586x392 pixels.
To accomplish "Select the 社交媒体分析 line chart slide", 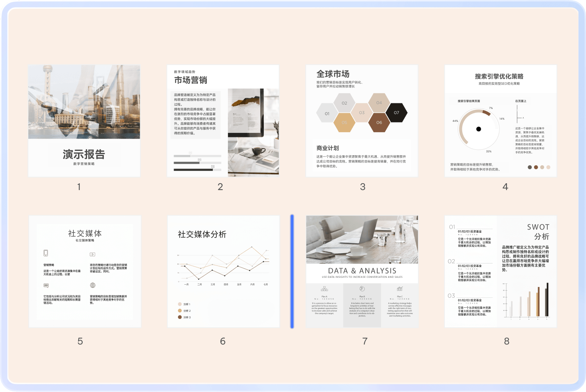I will (x=224, y=271).
